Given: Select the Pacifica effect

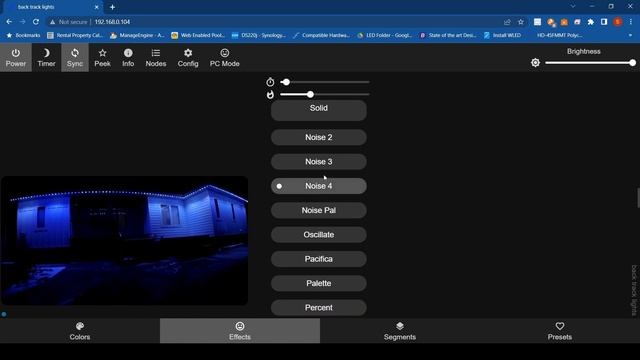Looking at the screenshot, I should [x=319, y=259].
